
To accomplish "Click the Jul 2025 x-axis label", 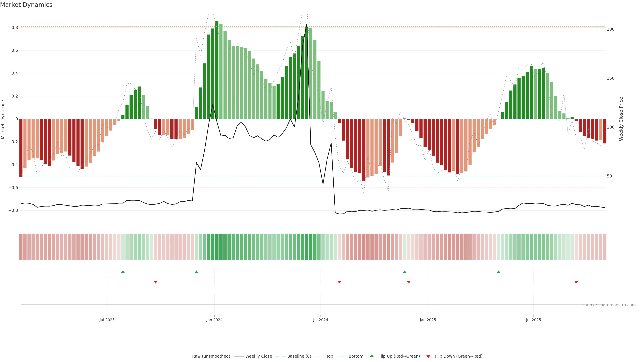I will 533,320.
